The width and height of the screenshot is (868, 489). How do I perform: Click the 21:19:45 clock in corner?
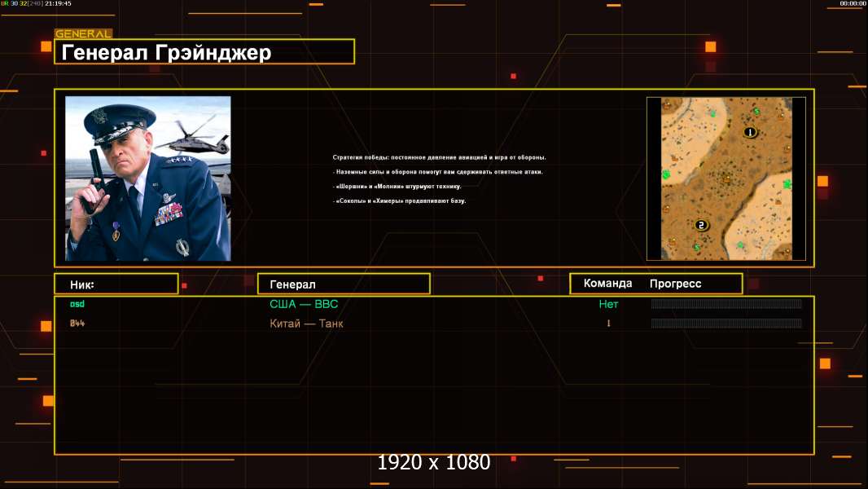[x=58, y=3]
